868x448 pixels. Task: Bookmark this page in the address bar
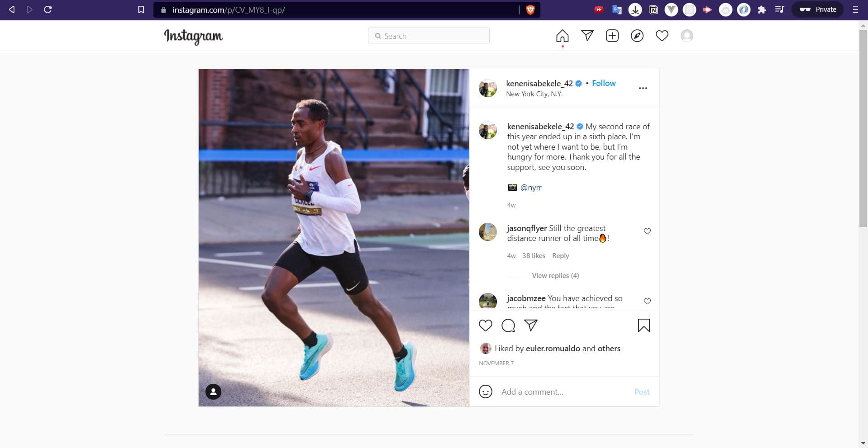[141, 9]
